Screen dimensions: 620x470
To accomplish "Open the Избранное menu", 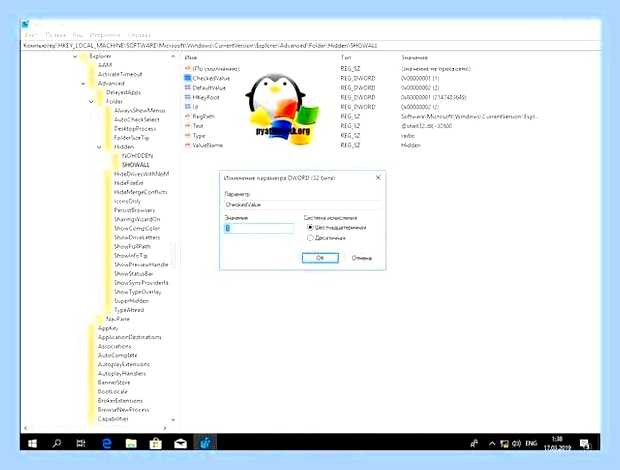I will [x=104, y=35].
